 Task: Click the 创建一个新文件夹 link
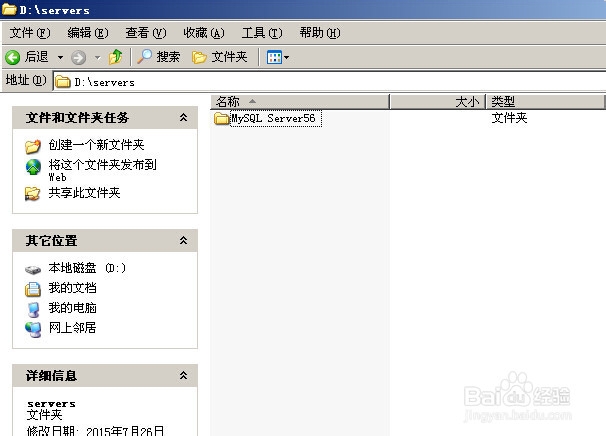point(96,145)
